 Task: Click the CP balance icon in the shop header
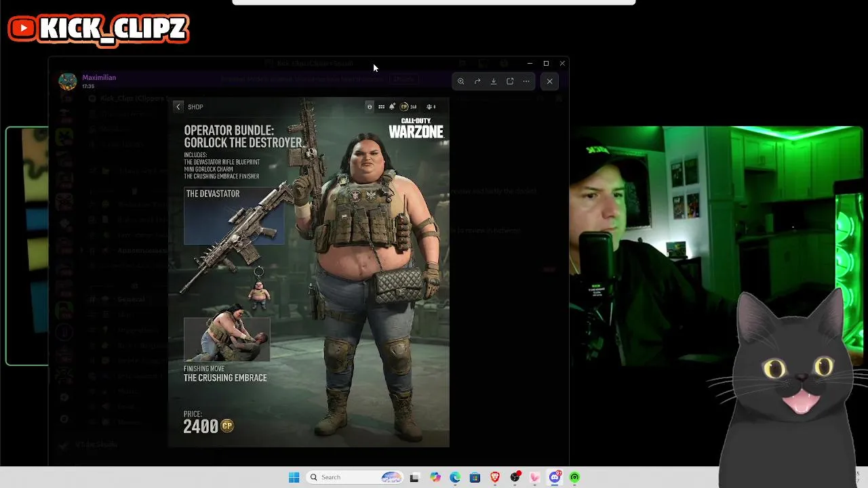pos(405,106)
